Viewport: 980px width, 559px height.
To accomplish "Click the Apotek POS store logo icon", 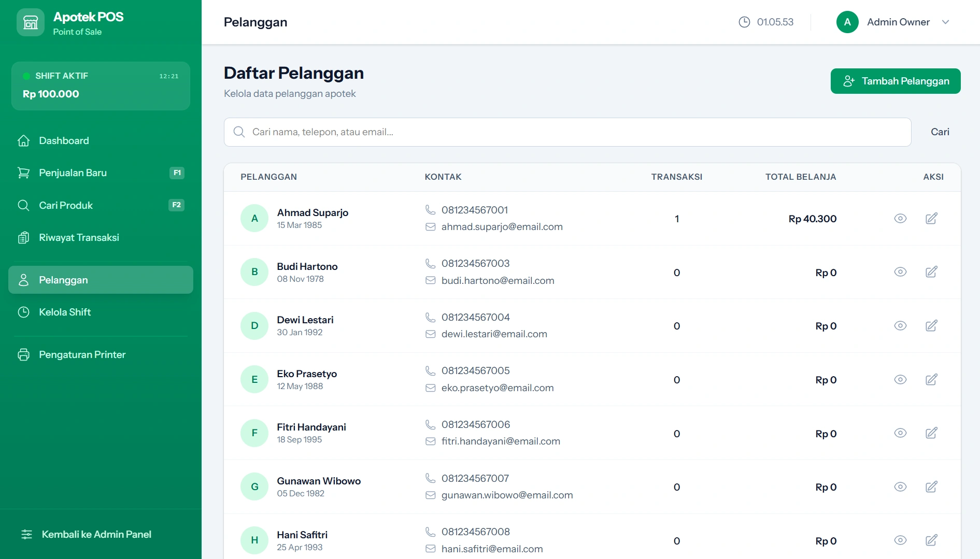I will 31,22.
